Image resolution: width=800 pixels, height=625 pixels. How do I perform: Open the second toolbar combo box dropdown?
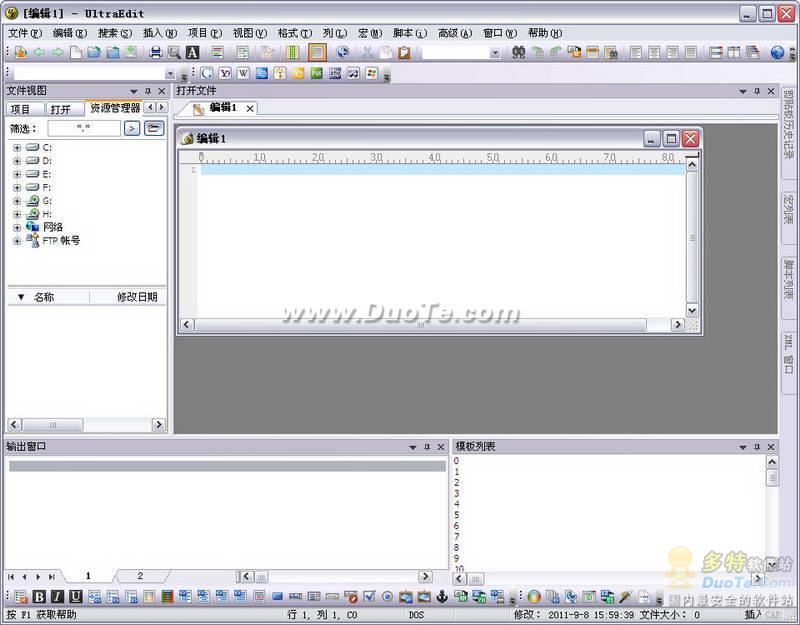click(170, 74)
